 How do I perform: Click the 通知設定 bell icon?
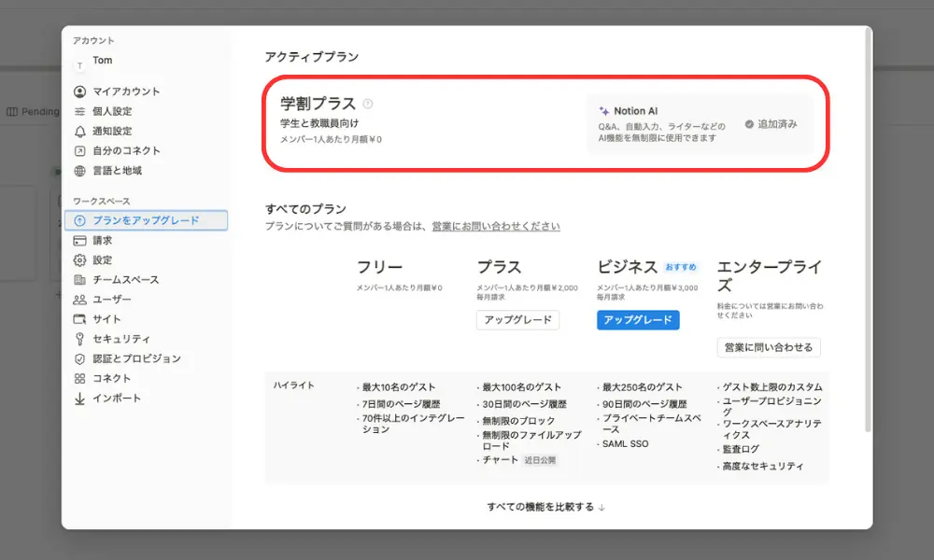[79, 132]
